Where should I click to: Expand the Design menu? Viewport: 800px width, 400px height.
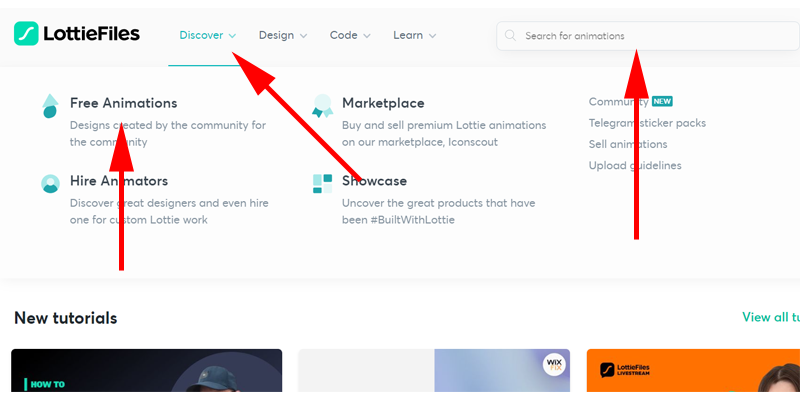click(x=283, y=35)
